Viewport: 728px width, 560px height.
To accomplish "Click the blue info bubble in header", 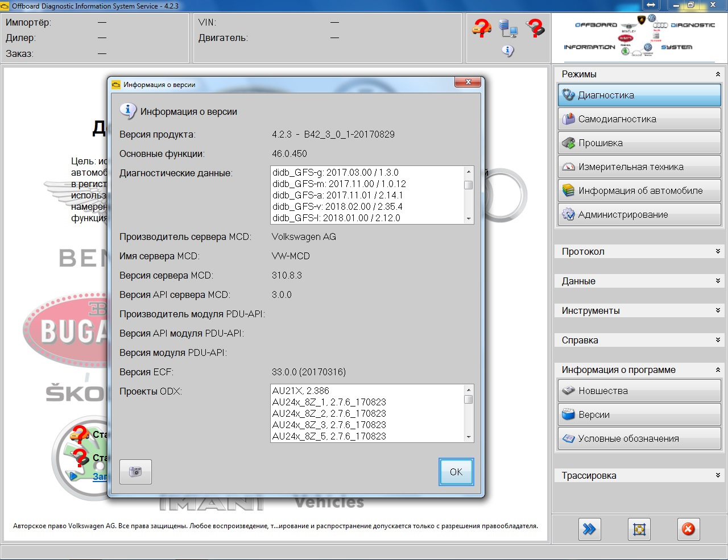I will tap(508, 51).
